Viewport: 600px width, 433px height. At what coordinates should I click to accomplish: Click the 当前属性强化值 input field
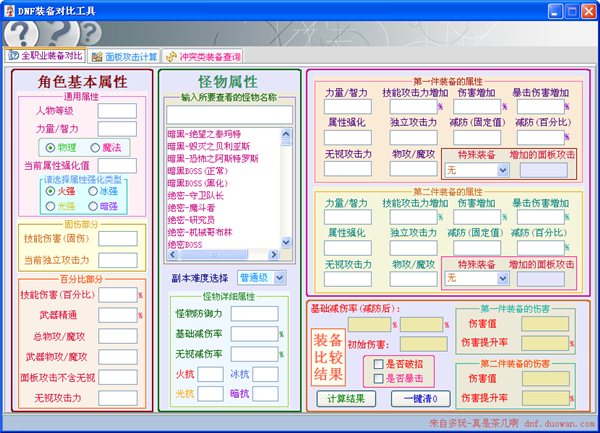pyautogui.click(x=117, y=166)
